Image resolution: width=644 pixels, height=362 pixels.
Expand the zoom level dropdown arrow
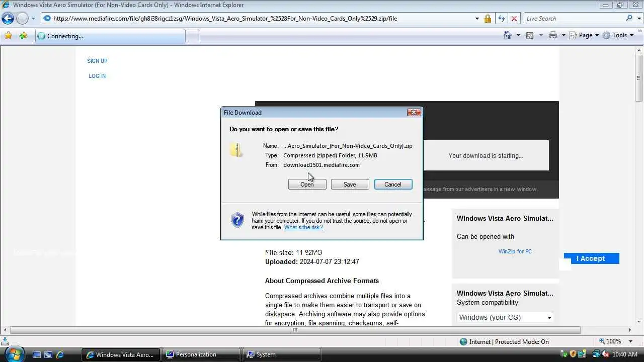(631, 341)
